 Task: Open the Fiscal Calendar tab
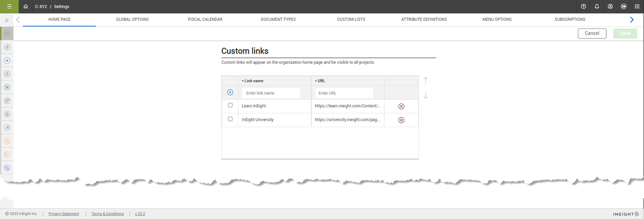click(205, 20)
